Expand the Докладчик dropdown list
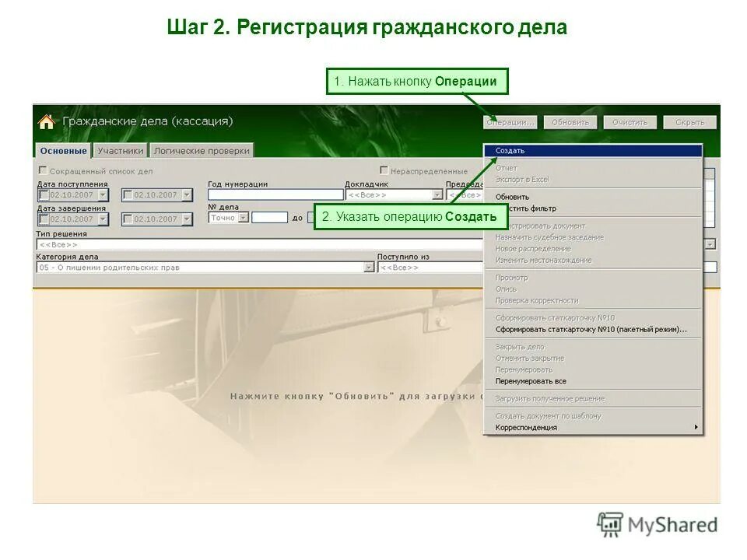 point(437,194)
